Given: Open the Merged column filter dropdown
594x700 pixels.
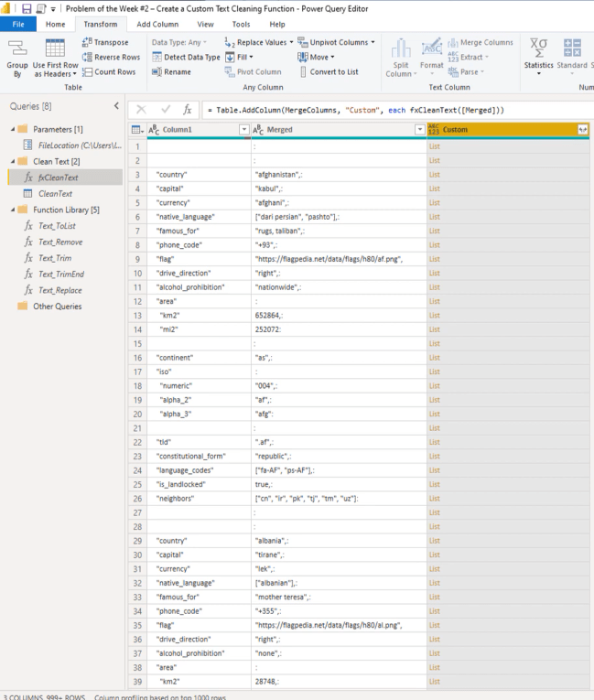Looking at the screenshot, I should [x=419, y=129].
